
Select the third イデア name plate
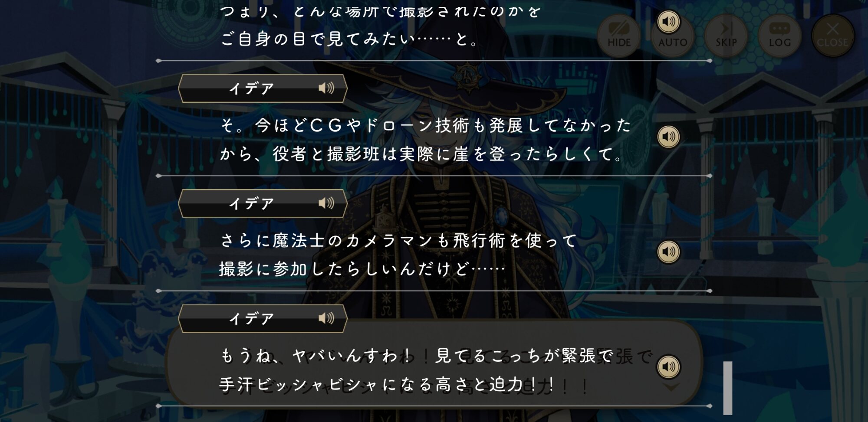click(x=263, y=319)
